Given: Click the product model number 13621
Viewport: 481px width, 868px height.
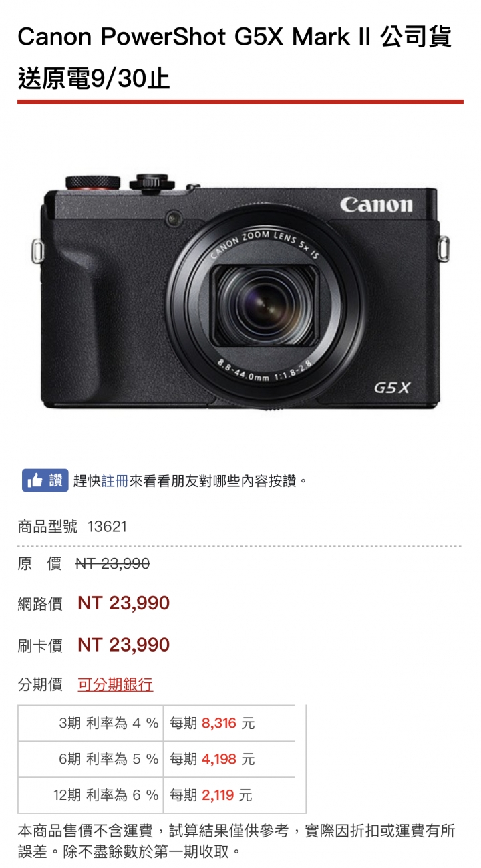Looking at the screenshot, I should tap(107, 527).
